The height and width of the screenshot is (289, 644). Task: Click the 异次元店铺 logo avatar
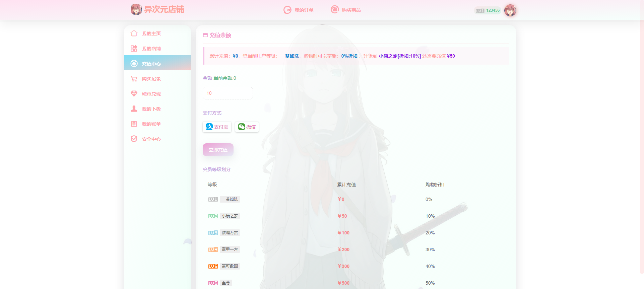(136, 9)
